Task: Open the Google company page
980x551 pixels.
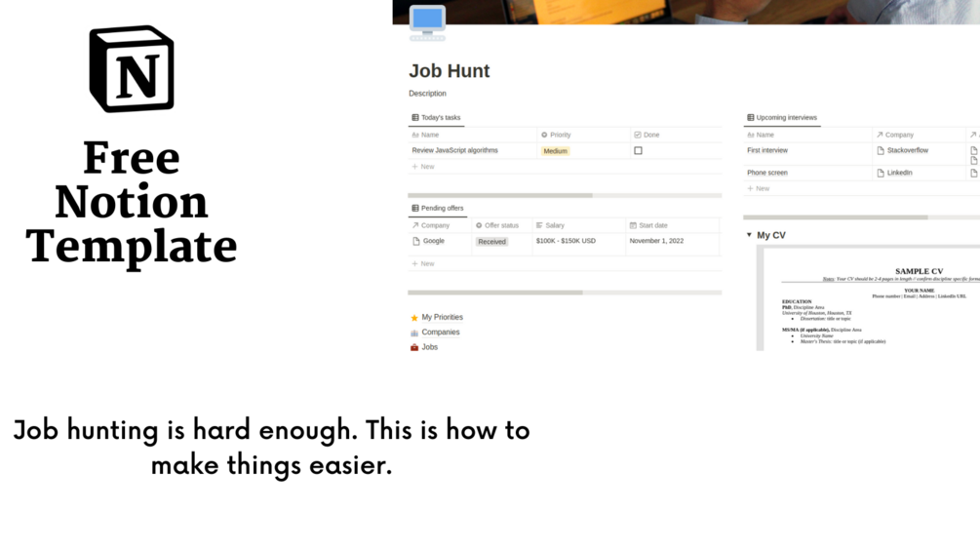Action: [x=434, y=241]
